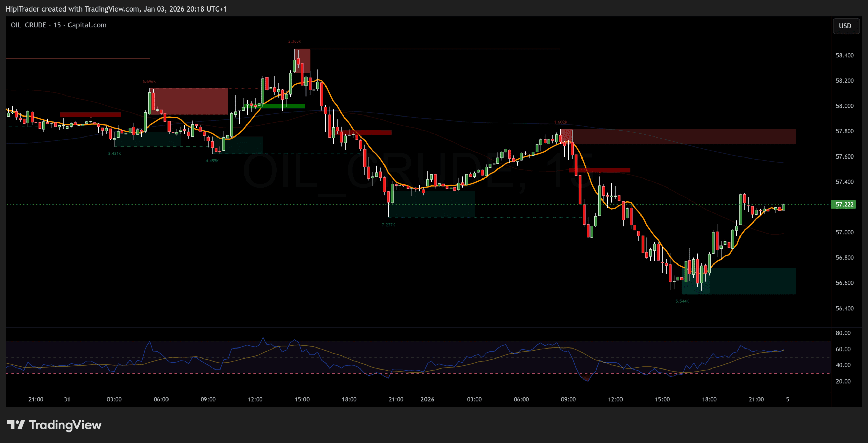Click the 6.696K red resistance rectangle
Image resolution: width=868 pixels, height=443 pixels.
tap(189, 101)
